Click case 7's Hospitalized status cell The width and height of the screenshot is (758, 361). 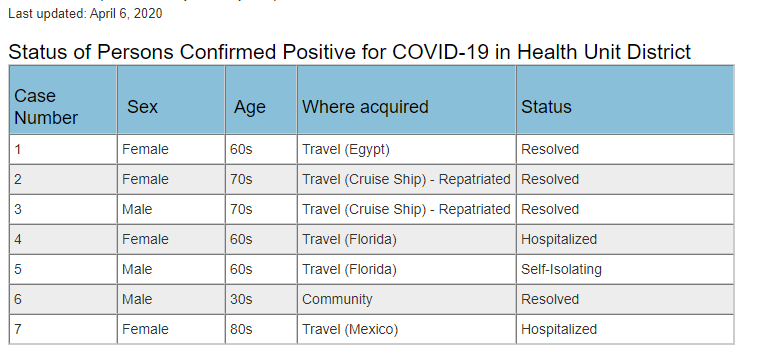[x=625, y=329]
